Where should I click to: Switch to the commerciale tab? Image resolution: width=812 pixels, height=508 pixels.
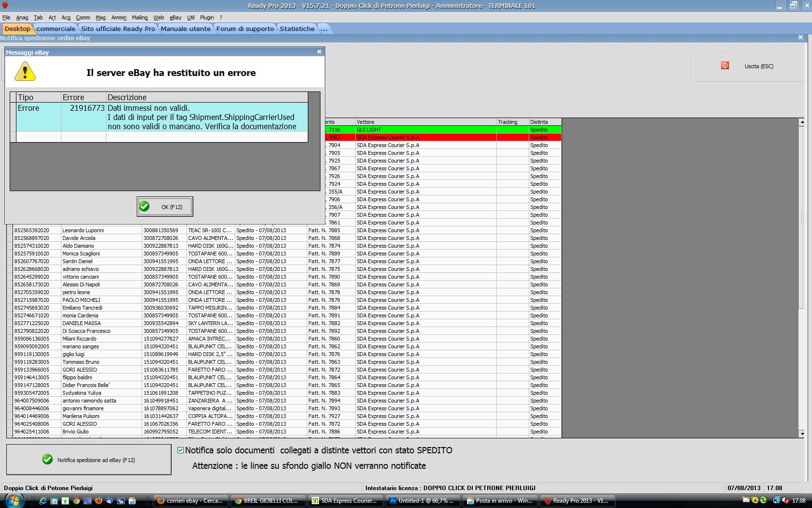point(56,29)
